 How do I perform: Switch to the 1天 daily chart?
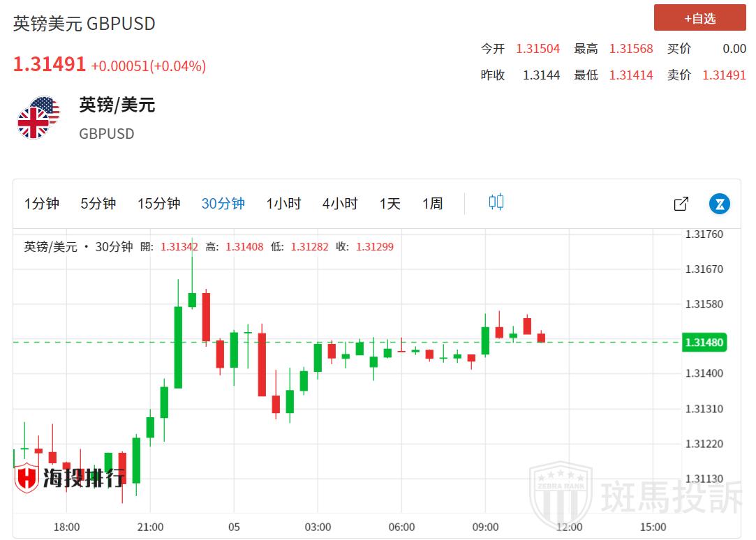point(390,204)
